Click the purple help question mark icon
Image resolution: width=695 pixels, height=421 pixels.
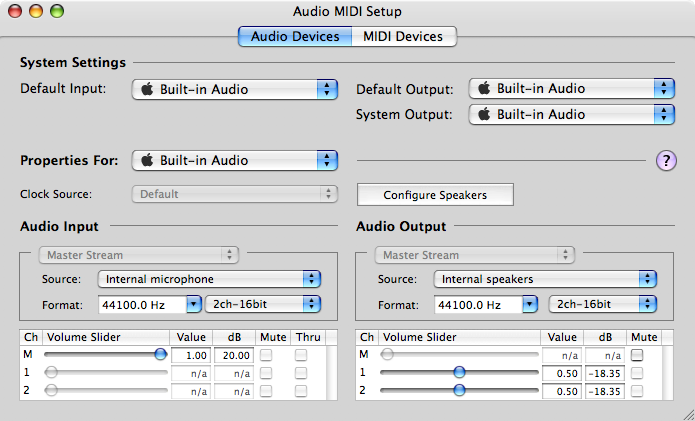click(x=666, y=161)
